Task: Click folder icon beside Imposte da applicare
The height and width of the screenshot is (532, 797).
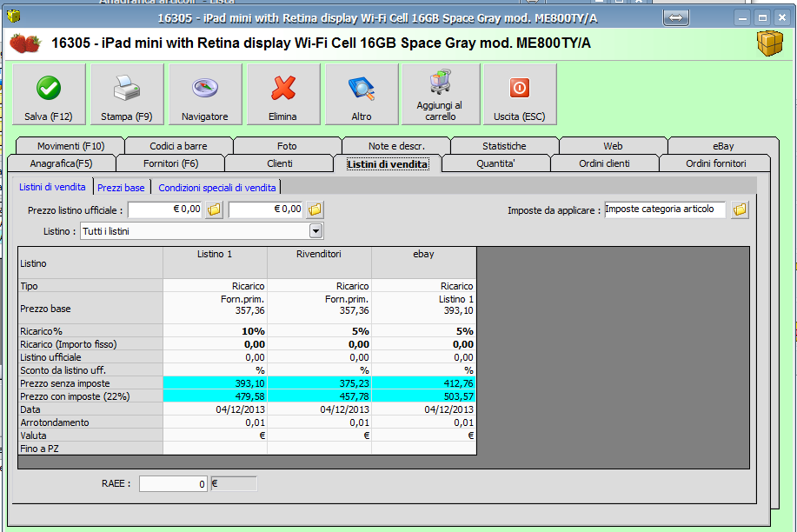Action: click(741, 209)
